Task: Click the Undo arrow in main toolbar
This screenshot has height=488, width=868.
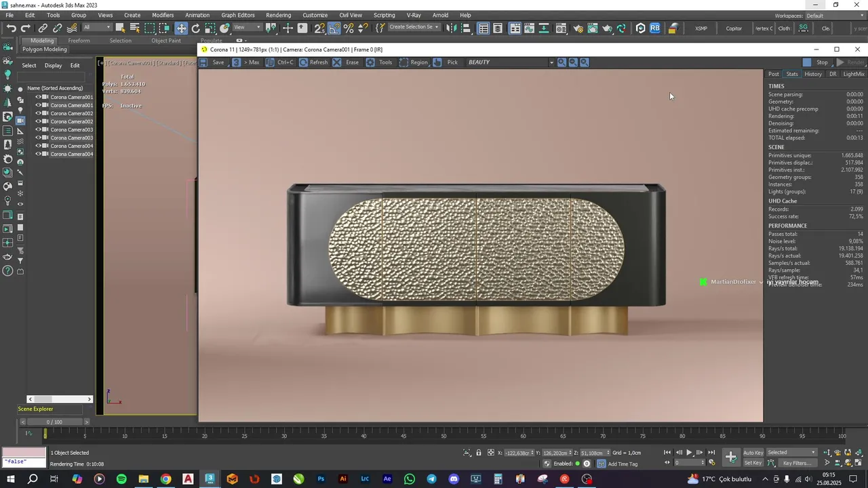Action: [11, 28]
